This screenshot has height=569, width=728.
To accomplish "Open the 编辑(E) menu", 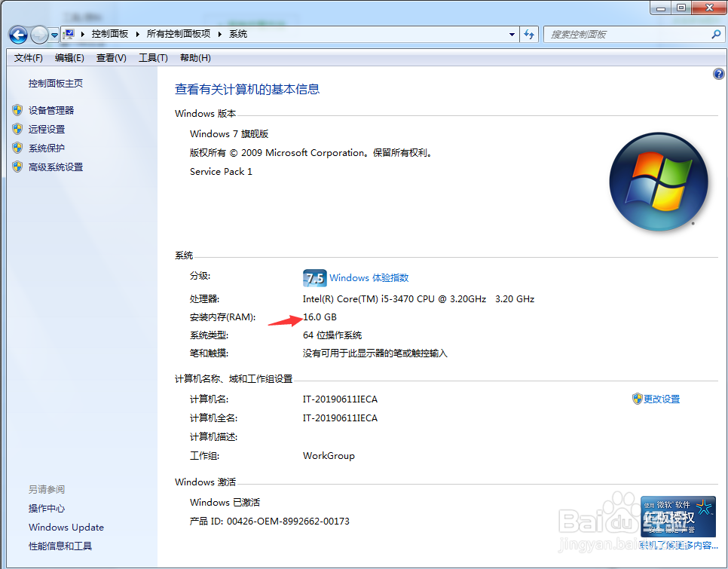I will pos(69,57).
